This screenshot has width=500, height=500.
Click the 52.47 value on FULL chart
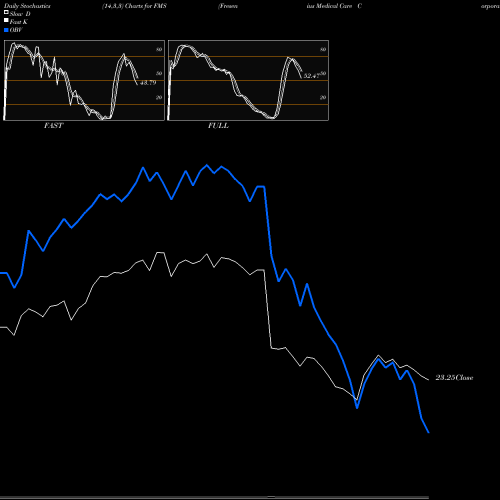[x=312, y=76]
